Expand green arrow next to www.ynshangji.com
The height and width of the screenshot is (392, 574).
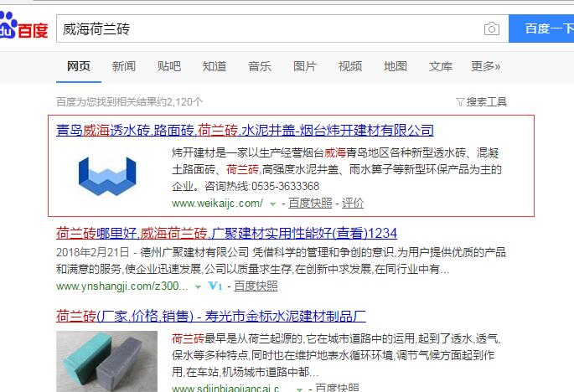tap(198, 286)
